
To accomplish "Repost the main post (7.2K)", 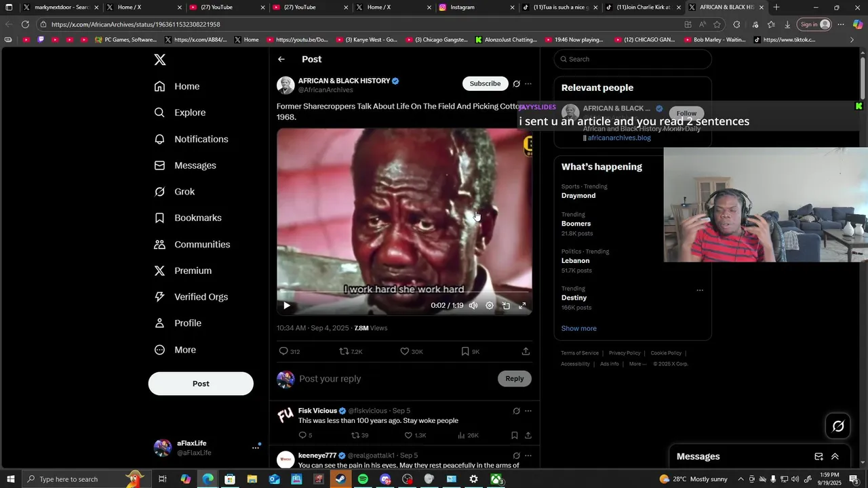I will 351,351.
